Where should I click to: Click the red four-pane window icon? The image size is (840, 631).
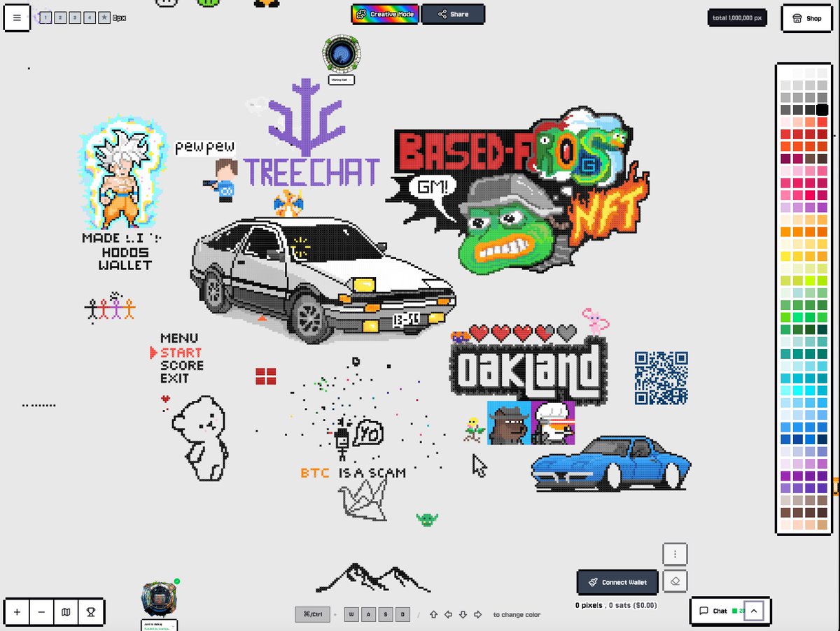[x=265, y=376]
